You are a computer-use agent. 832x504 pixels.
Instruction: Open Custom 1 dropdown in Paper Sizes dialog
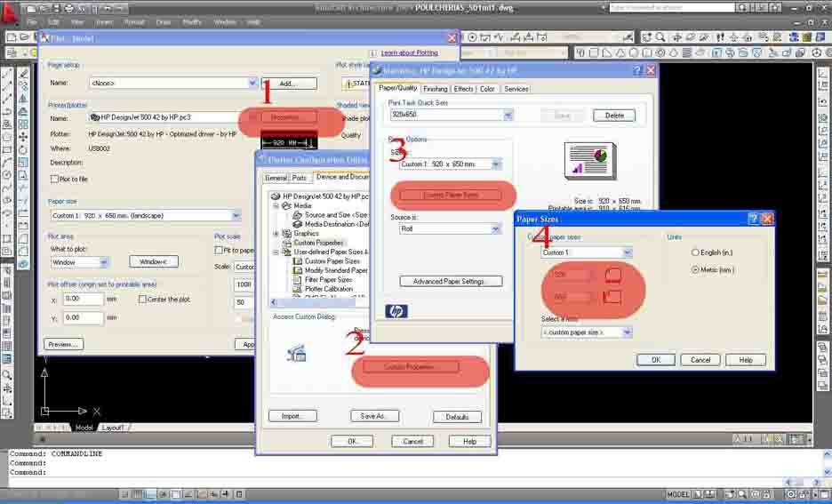pos(628,252)
